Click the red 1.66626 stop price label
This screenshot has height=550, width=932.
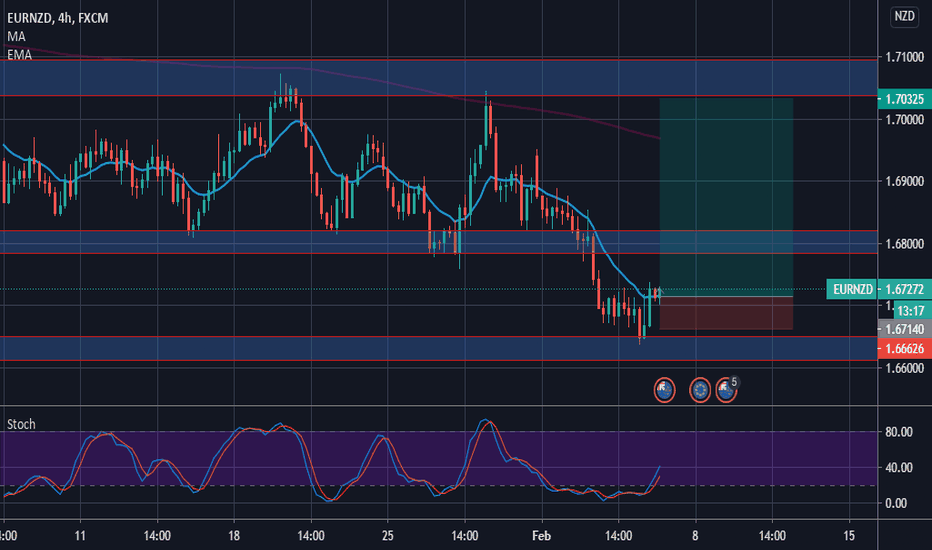[x=904, y=348]
